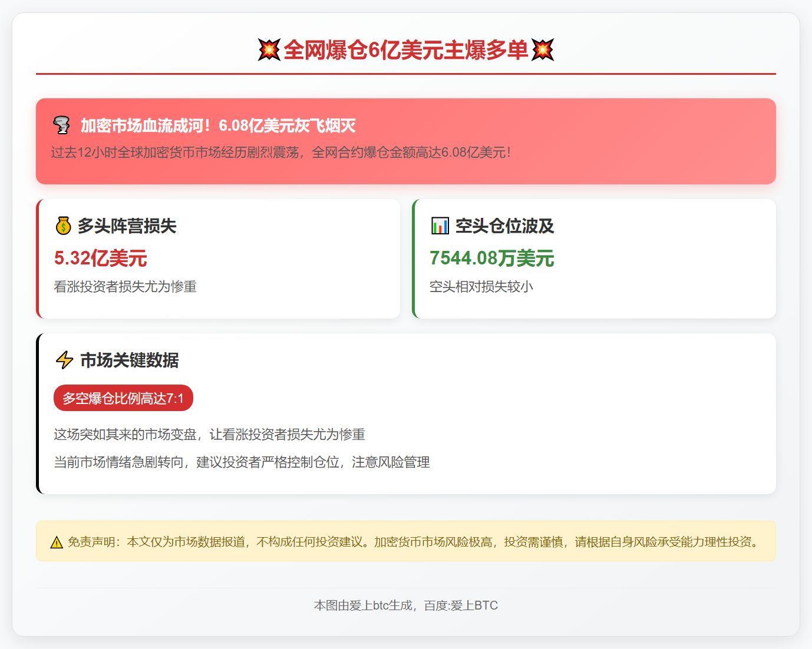Click the heading 多头阵营损失
Screen dimensions: 812x649
pos(127,226)
